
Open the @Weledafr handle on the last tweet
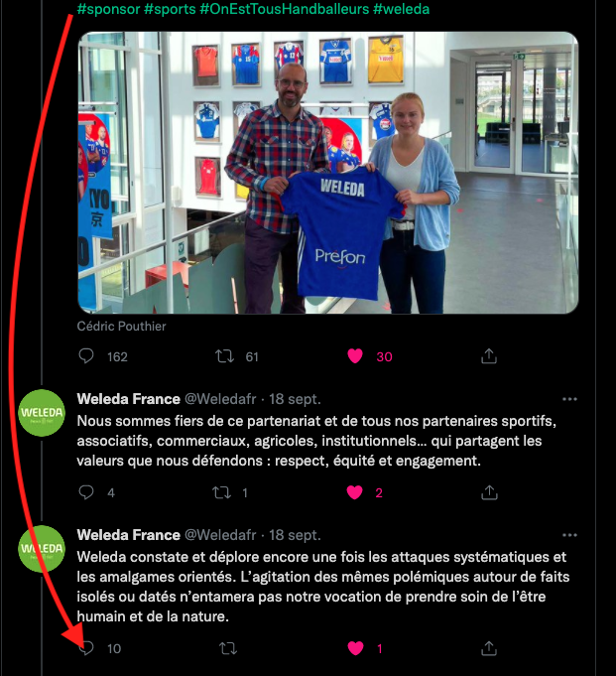point(220,535)
